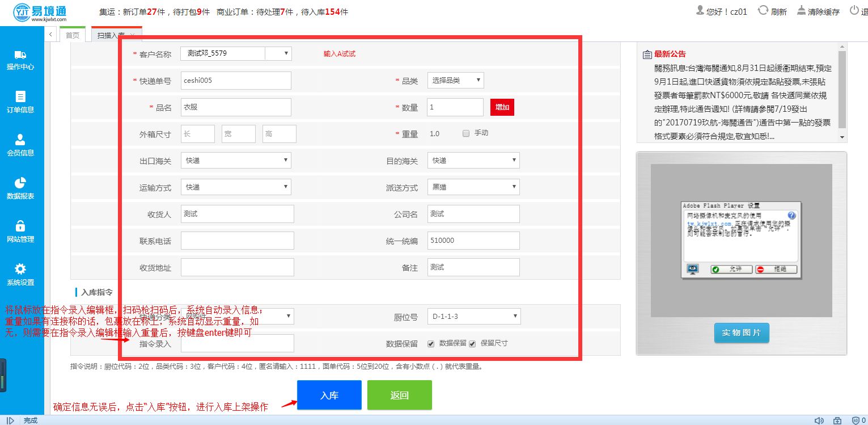Click the 清除缓存 link text
This screenshot has width=868, height=425.
pyautogui.click(x=824, y=11)
